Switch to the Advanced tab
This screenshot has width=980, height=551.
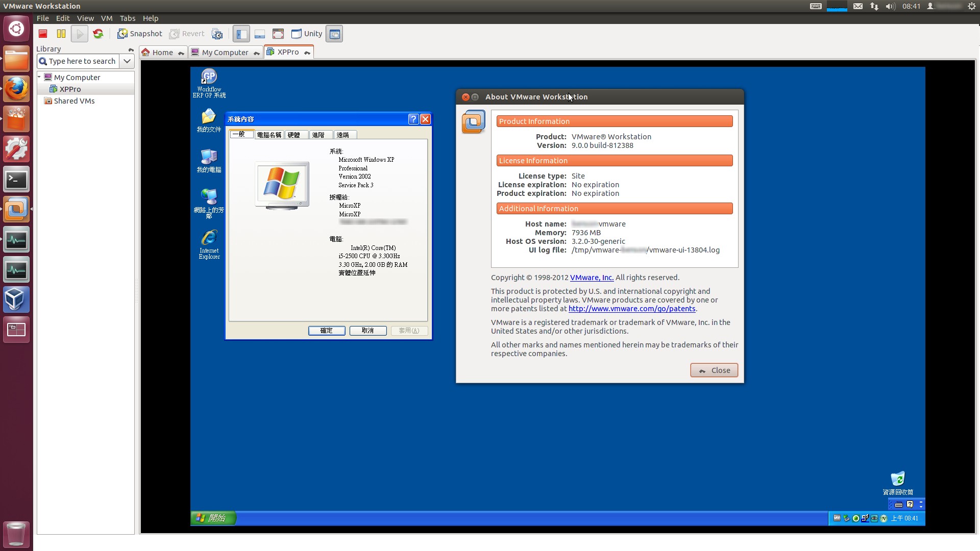321,135
